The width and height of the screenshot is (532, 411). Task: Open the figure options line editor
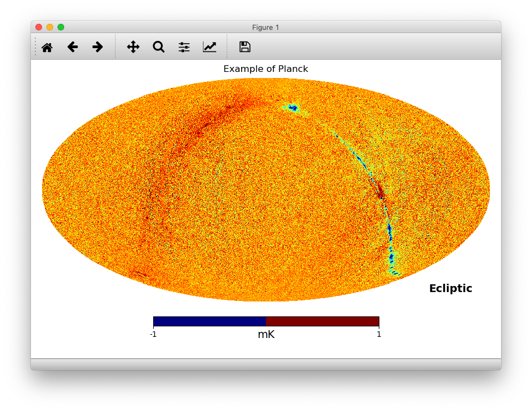click(210, 47)
